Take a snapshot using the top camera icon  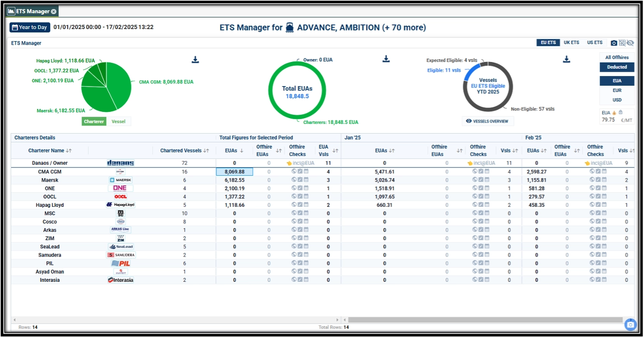(614, 43)
